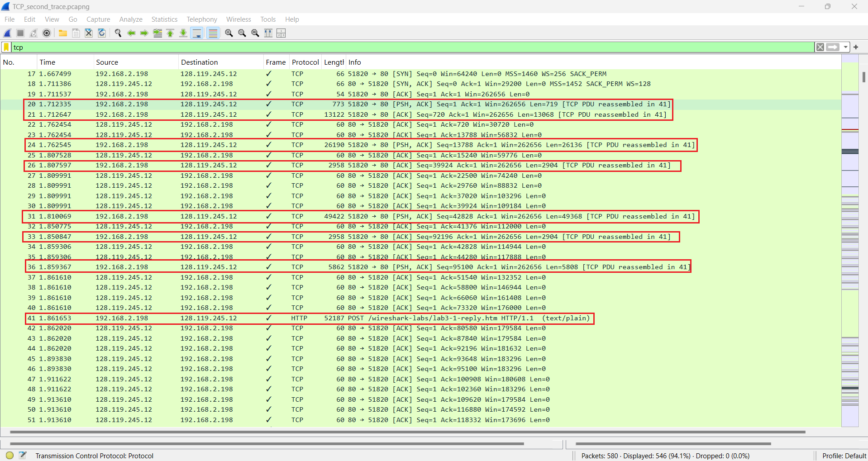Click the save capture file icon
Image resolution: width=868 pixels, height=461 pixels.
76,33
